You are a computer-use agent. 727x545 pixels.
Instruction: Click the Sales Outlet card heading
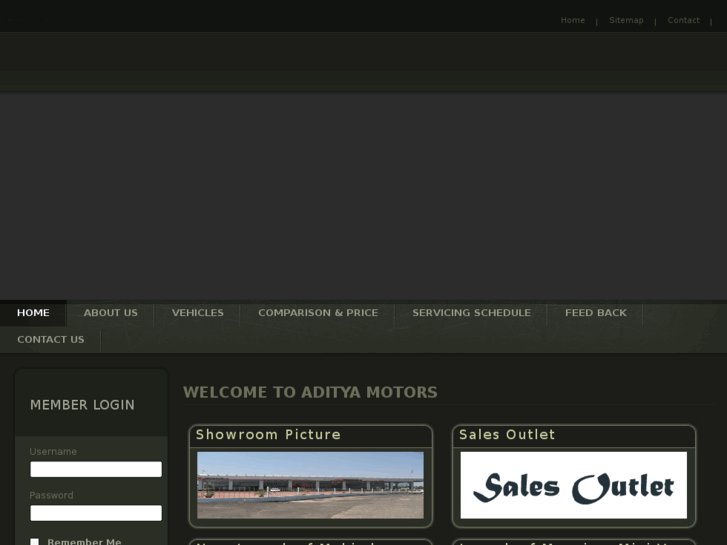point(507,435)
